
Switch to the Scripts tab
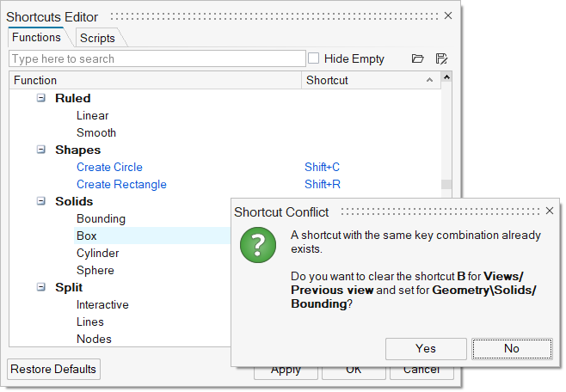coord(96,38)
